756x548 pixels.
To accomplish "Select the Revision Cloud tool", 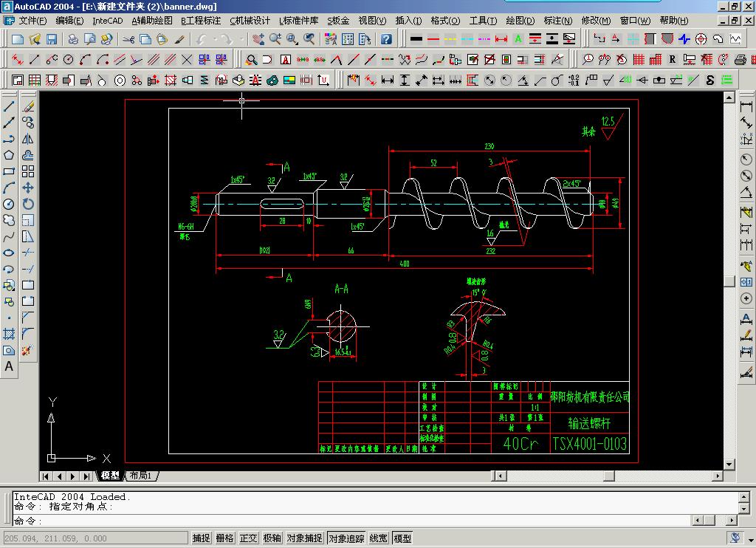I will (9, 220).
